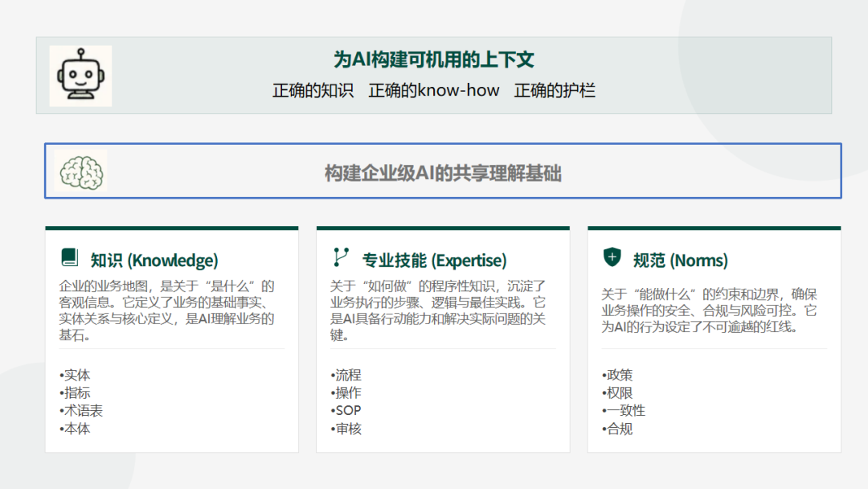
Task: Click the bullet item 术语表
Action: pos(81,410)
